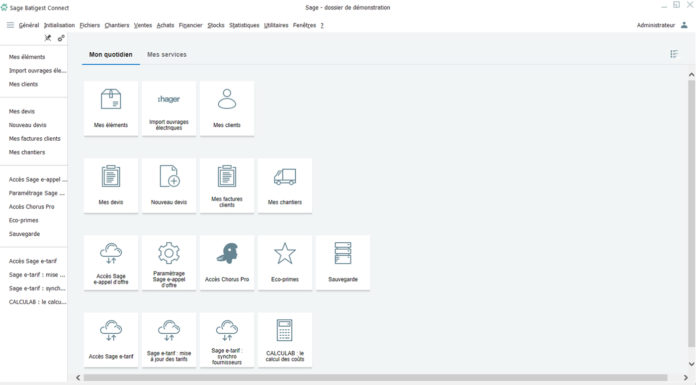
Task: Open the Accès Sage e-tarif cloud tile
Action: click(x=111, y=340)
